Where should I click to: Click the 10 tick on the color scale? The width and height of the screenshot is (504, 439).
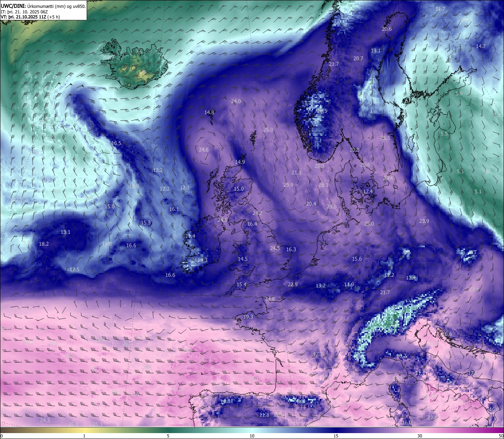coord(252,436)
